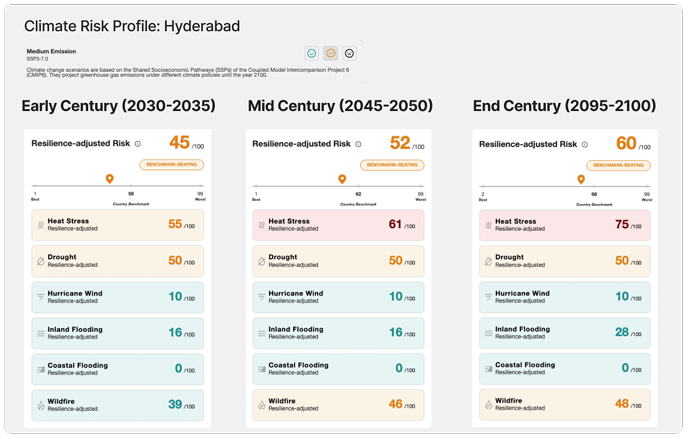
Task: Click the Mid Century Coastal Flooding icon
Action: coord(261,369)
